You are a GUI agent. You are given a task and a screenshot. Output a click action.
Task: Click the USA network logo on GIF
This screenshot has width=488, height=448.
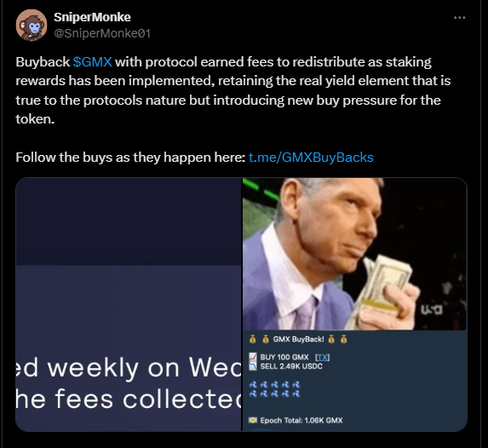pos(432,309)
